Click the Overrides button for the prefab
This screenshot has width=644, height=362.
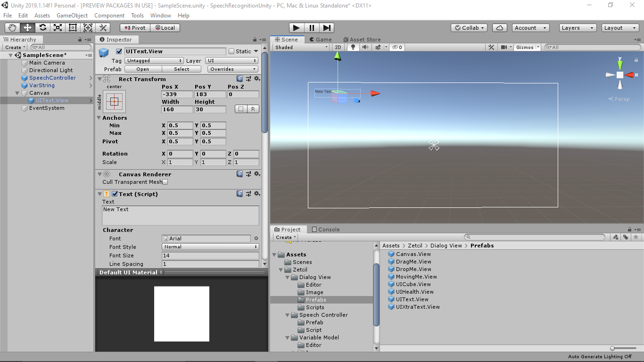point(232,69)
